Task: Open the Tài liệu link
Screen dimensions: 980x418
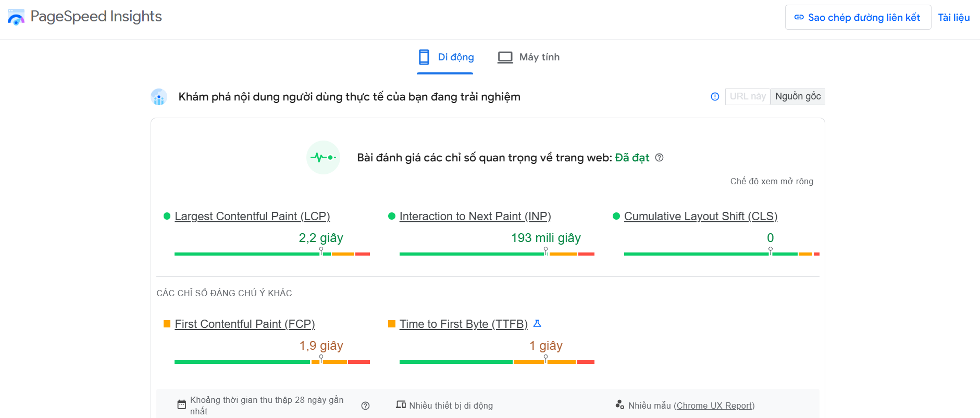Action: pyautogui.click(x=953, y=16)
